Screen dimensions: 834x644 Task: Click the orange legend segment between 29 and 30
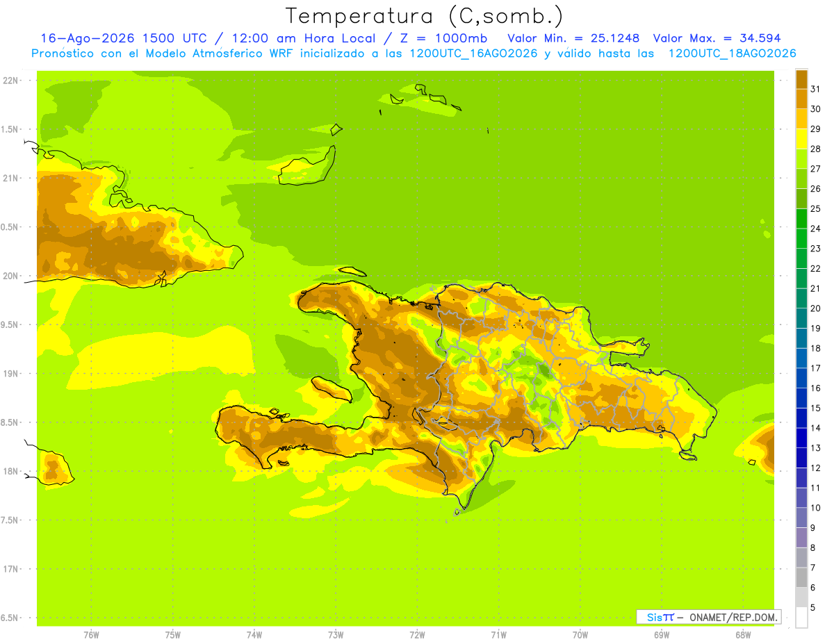[x=801, y=119]
